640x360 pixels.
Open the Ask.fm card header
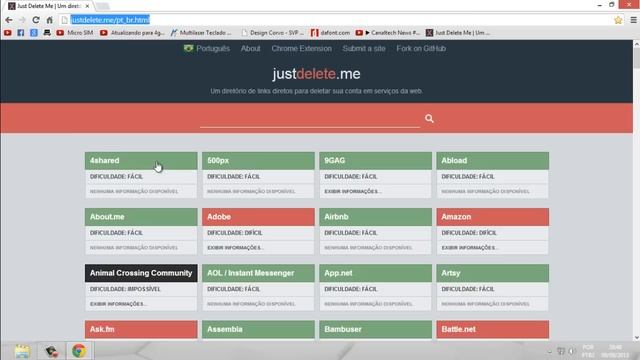tap(141, 329)
